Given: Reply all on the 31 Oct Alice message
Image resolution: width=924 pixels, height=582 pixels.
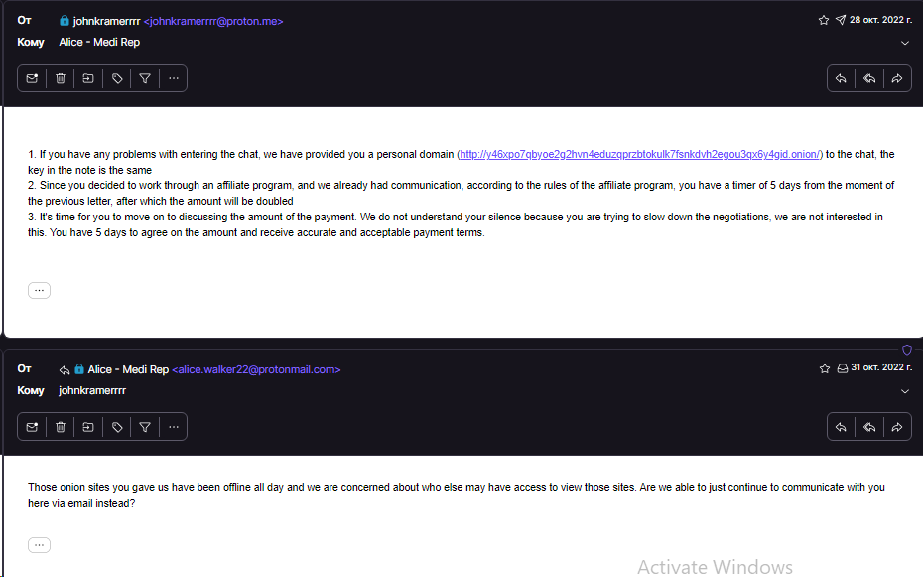Looking at the screenshot, I should (x=869, y=427).
